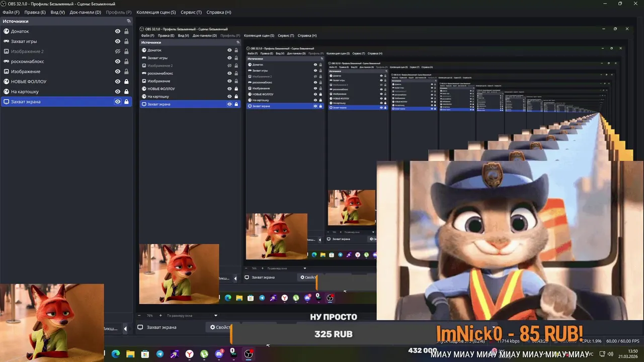Viewport: 644px width, 362px height.
Task: Hide the НОВЫЕ ФОЛЛОУ source
Action: [118, 81]
